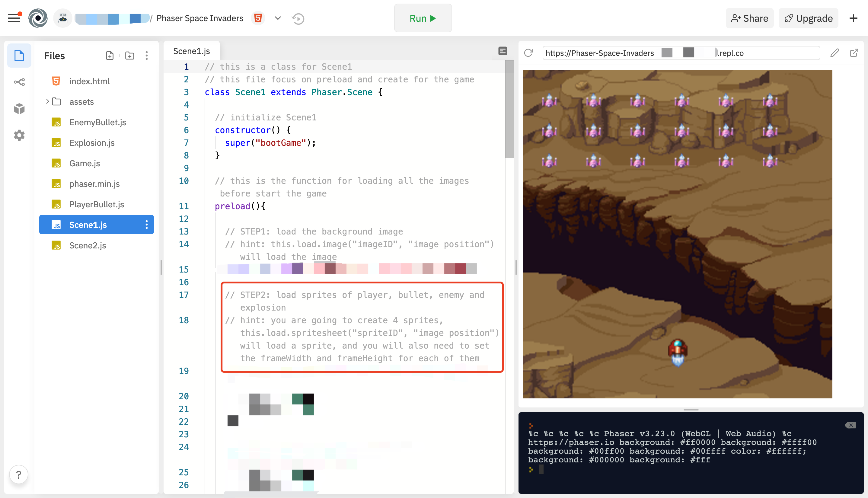Viewport: 868px width, 498px height.
Task: Open preview in new browser tab
Action: pyautogui.click(x=854, y=53)
